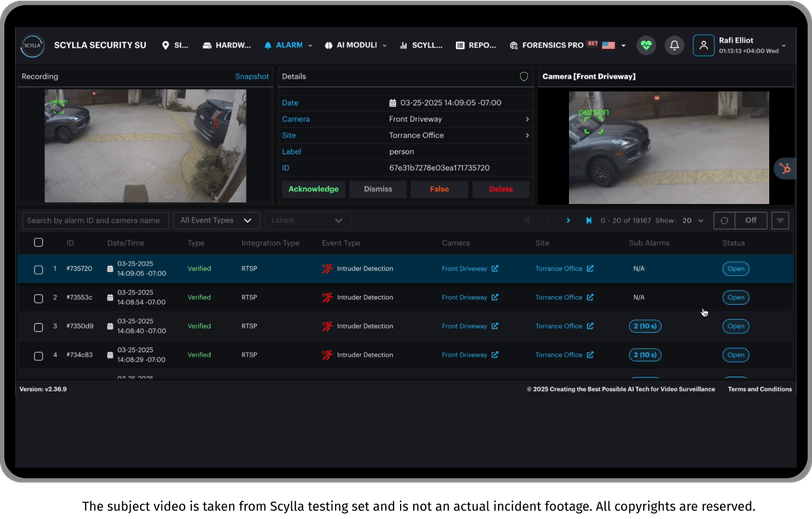Jump to last page arrow

588,221
